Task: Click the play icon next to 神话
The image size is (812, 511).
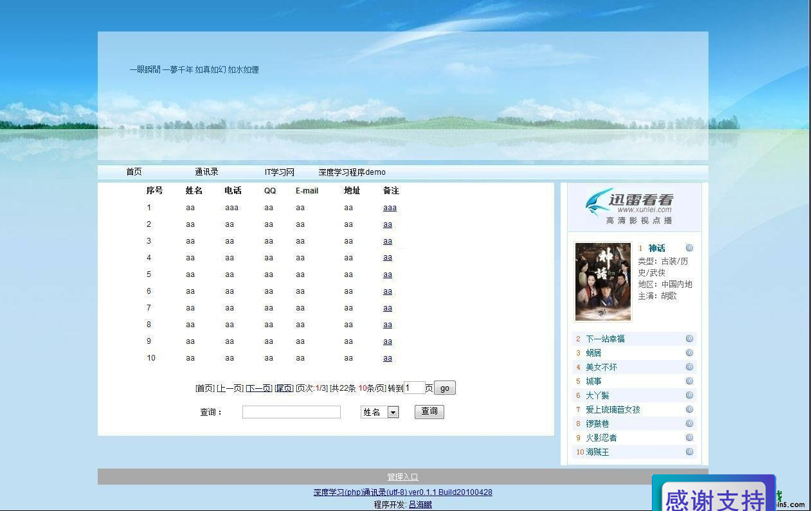Action: pyautogui.click(x=689, y=248)
